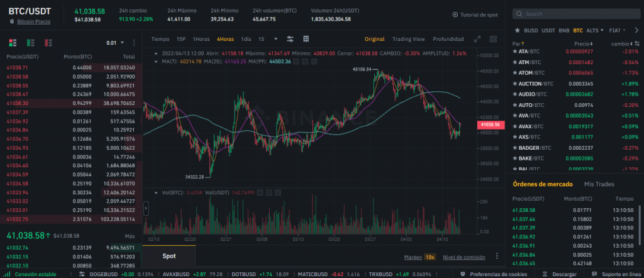This screenshot has width=644, height=278.
Task: Open the ALTS market dropdown
Action: click(595, 30)
